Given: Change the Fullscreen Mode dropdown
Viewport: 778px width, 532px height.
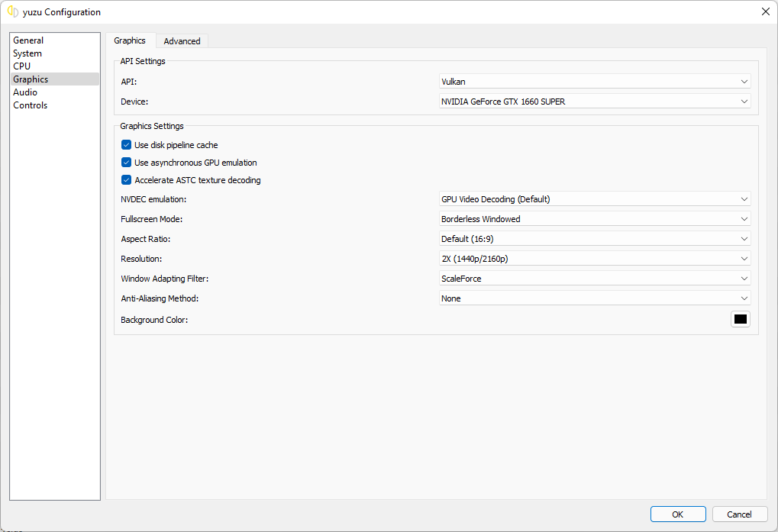Looking at the screenshot, I should pyautogui.click(x=594, y=219).
